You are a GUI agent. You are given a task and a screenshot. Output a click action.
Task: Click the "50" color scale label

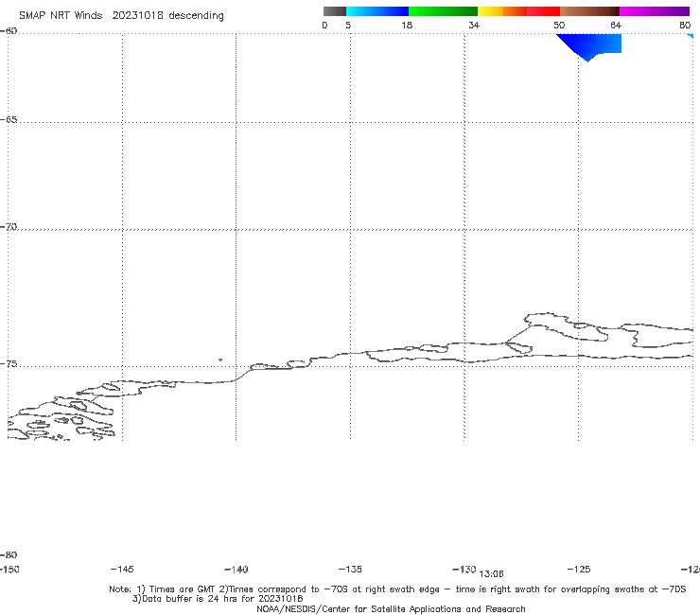point(559,25)
